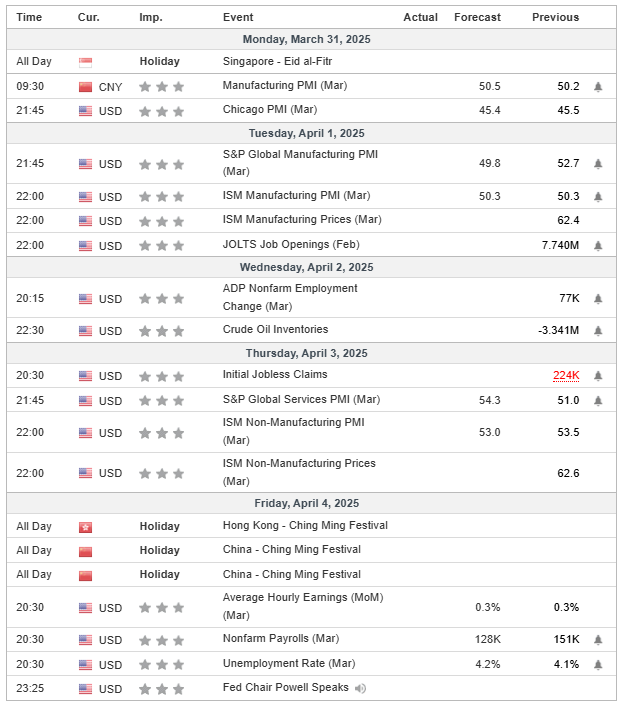Click the Forecast column header
Image resolution: width=620 pixels, height=704 pixels.
pos(477,17)
